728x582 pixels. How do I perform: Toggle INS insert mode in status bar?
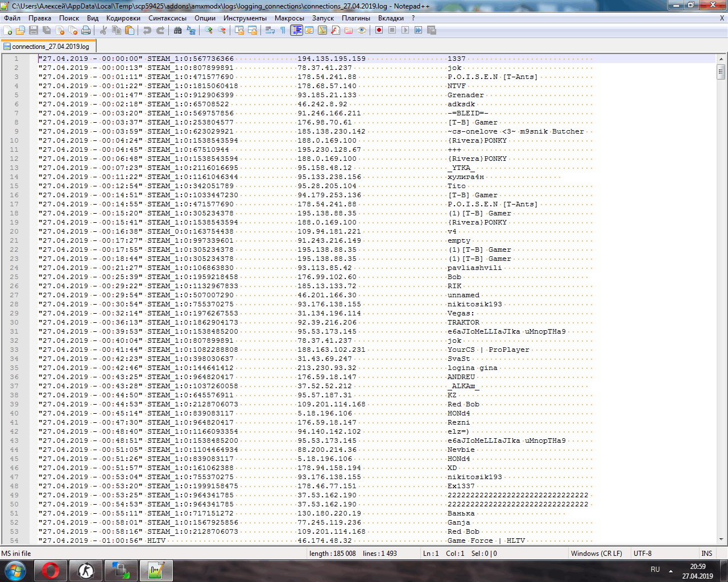point(707,553)
